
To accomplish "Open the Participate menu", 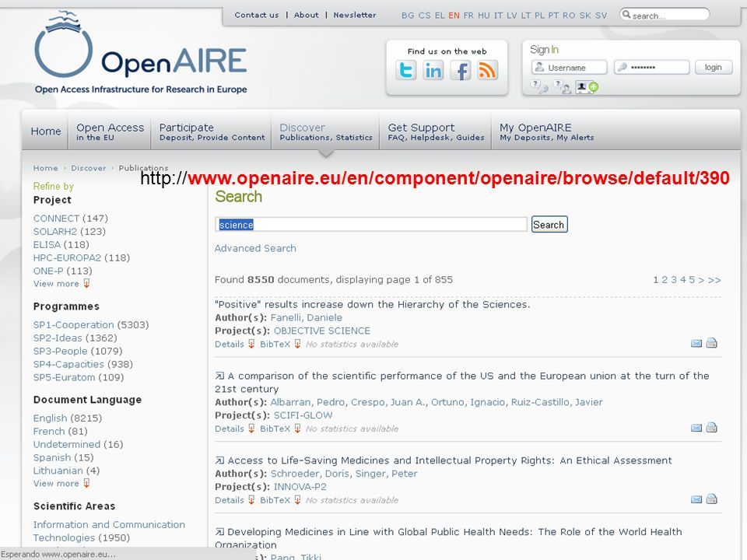I will pos(212,131).
